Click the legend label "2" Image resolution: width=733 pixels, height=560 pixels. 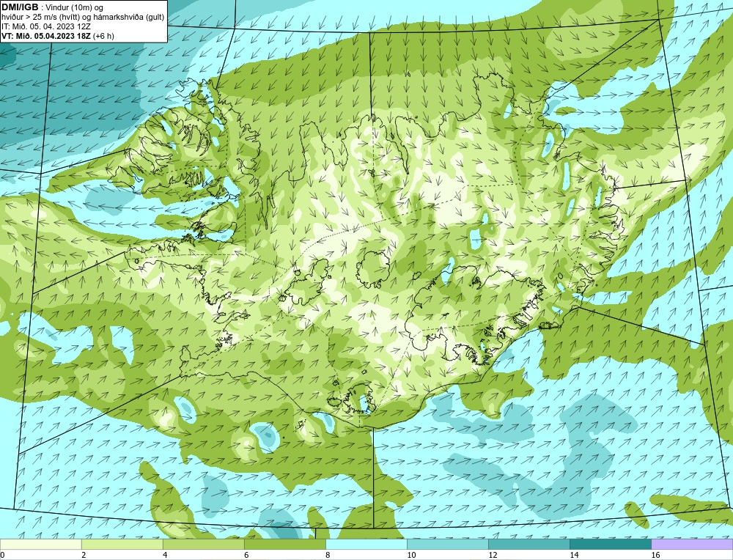coord(84,555)
